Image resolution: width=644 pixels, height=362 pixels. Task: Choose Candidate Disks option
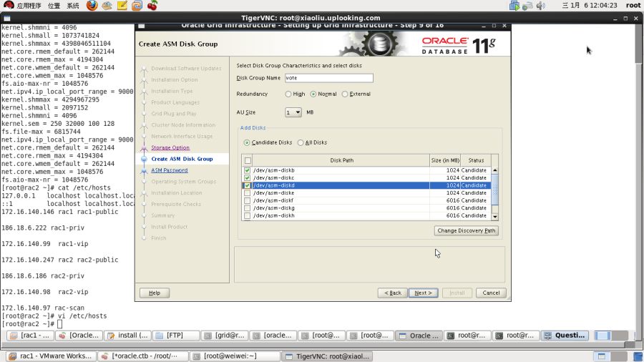pos(247,143)
